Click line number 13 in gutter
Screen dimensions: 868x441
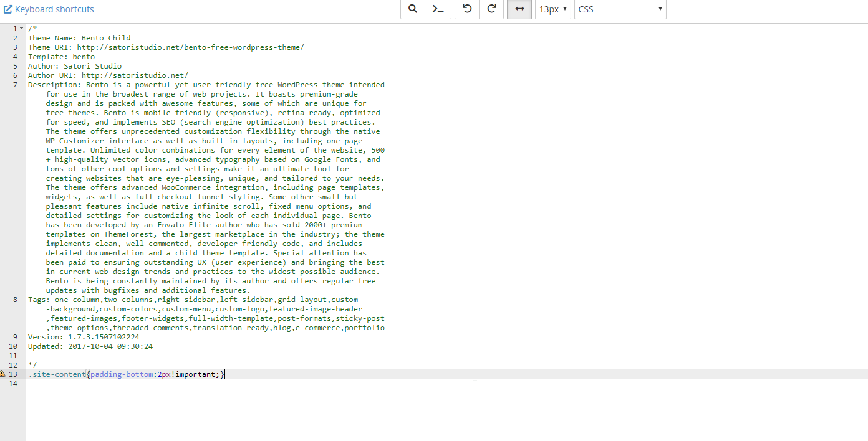pyautogui.click(x=13, y=374)
